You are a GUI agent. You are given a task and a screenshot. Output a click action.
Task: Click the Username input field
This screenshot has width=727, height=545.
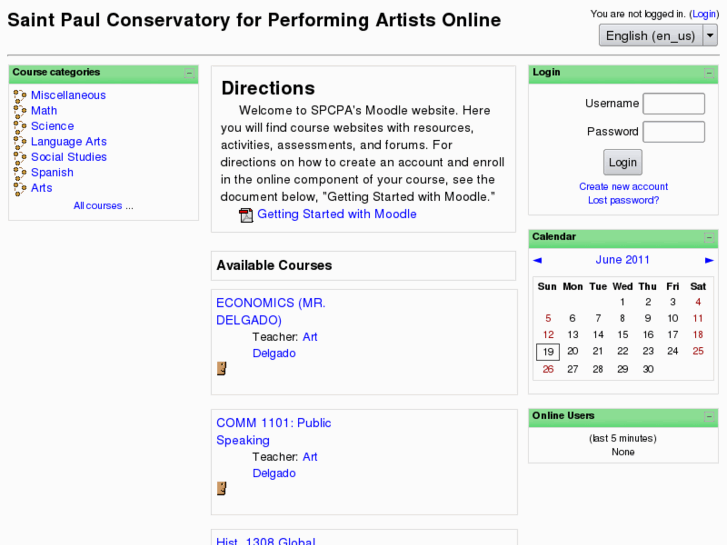pyautogui.click(x=673, y=104)
